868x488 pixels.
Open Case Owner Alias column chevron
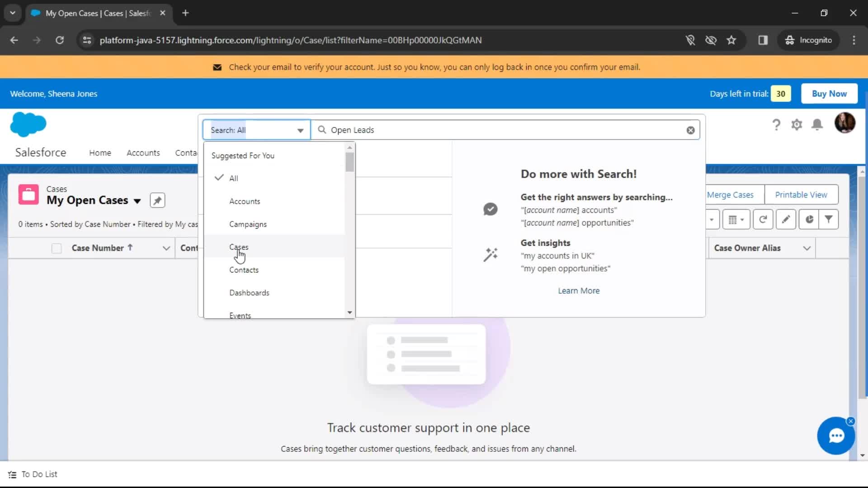(x=807, y=248)
